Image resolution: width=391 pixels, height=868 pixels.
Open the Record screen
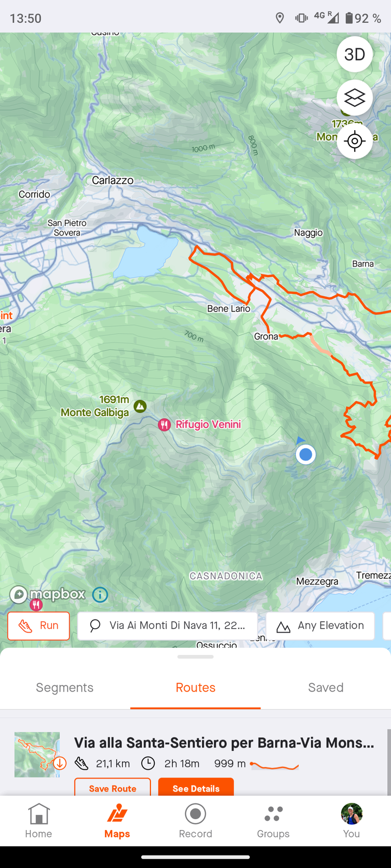195,821
